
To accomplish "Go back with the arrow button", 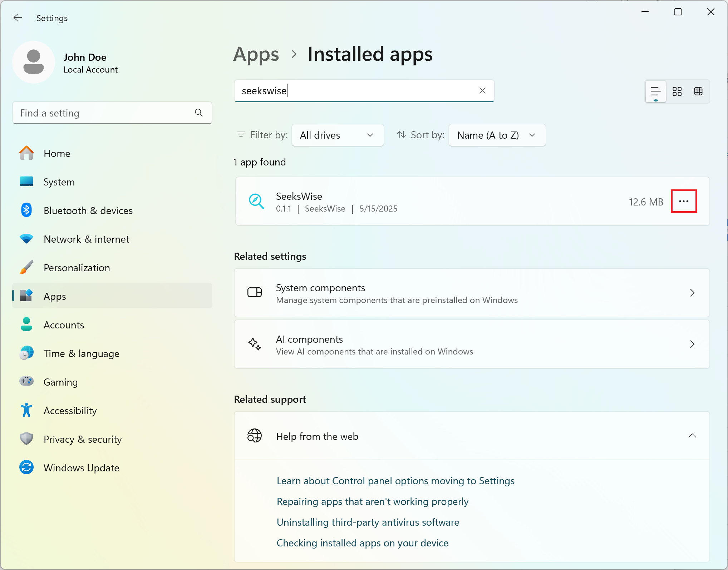I will (18, 18).
